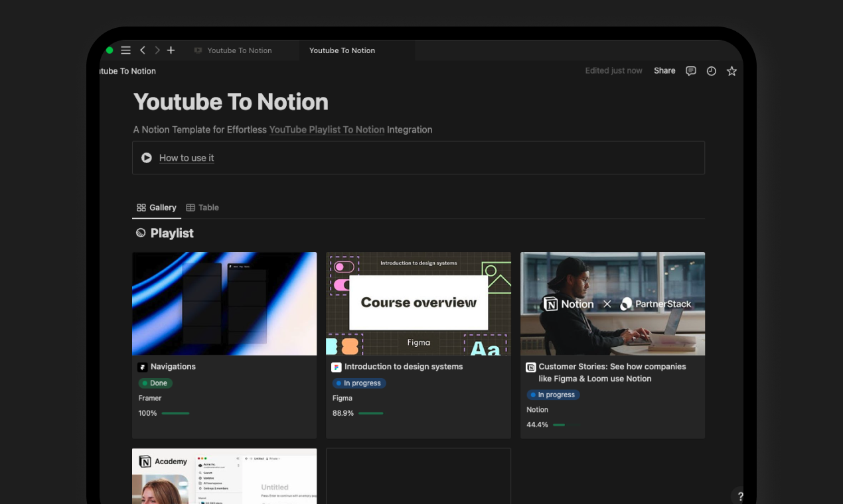Click the Figma icon on design systems card

337,367
